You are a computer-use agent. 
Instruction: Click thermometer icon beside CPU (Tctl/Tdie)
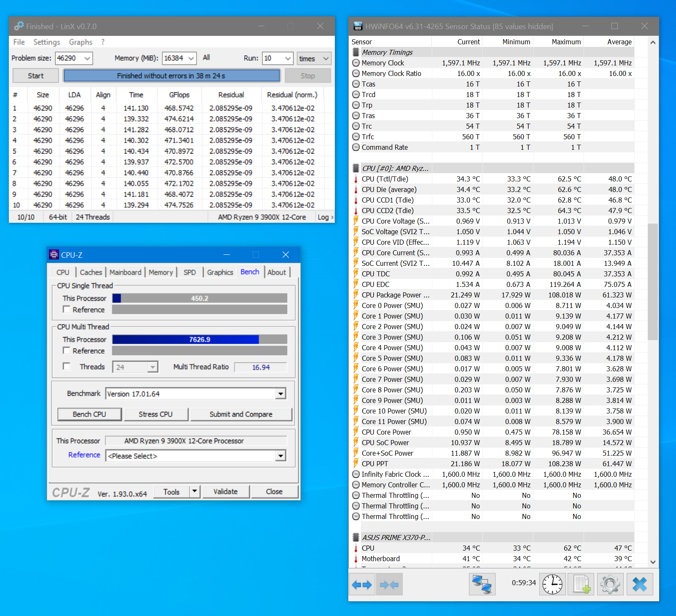pyautogui.click(x=356, y=179)
